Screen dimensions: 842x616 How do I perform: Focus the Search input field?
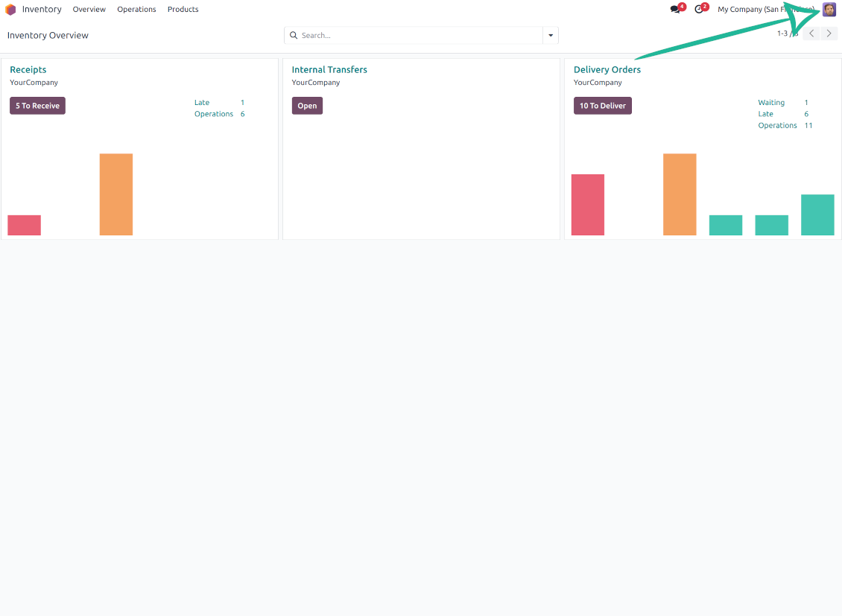pos(417,35)
